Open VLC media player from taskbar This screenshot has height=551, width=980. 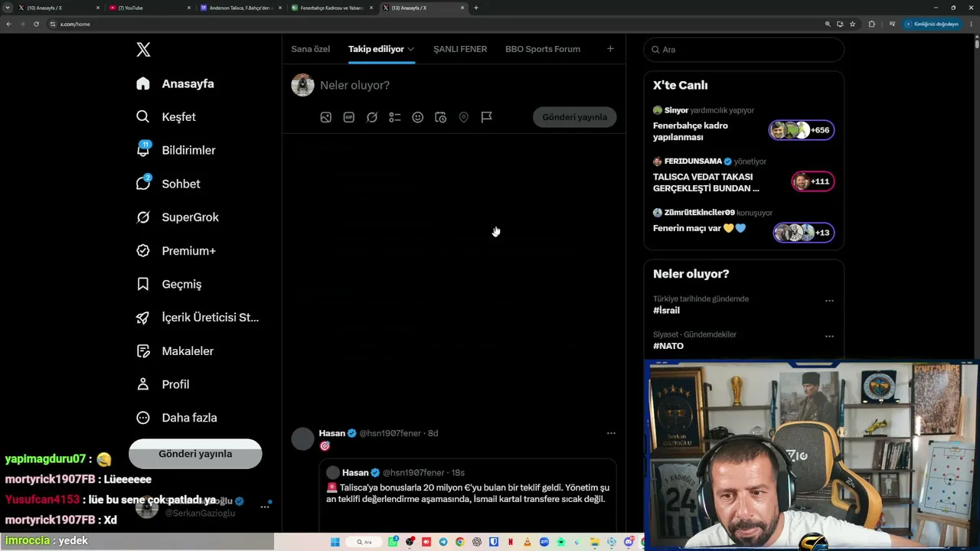(528, 542)
